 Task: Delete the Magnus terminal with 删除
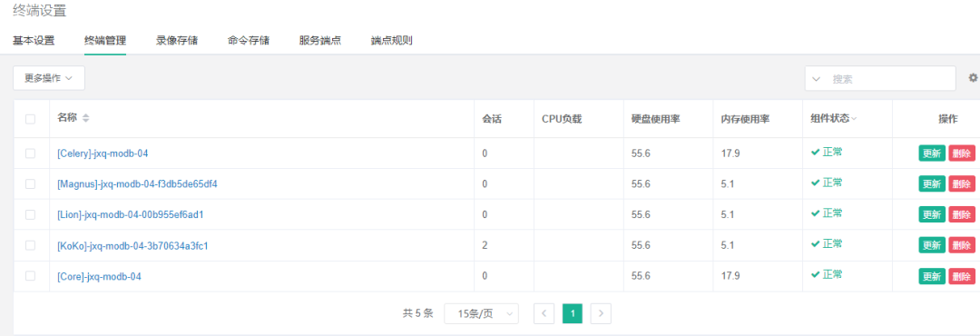[962, 184]
